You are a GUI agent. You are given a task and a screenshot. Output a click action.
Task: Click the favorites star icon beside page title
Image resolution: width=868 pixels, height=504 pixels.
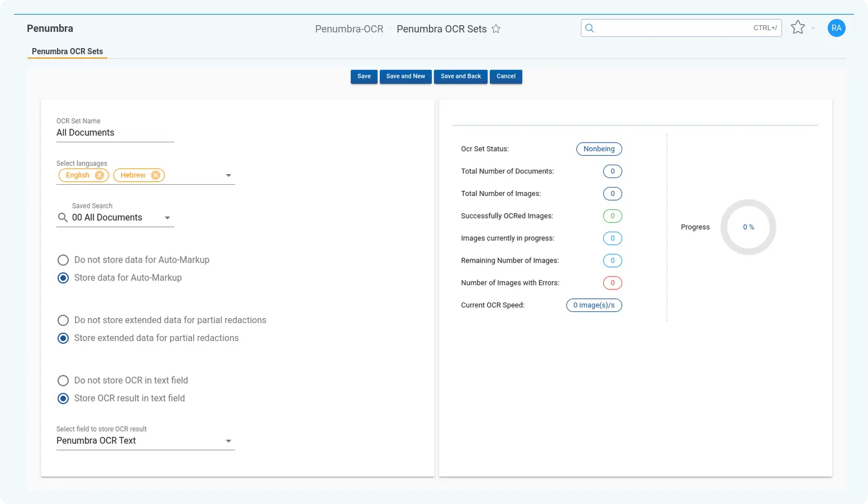click(496, 29)
